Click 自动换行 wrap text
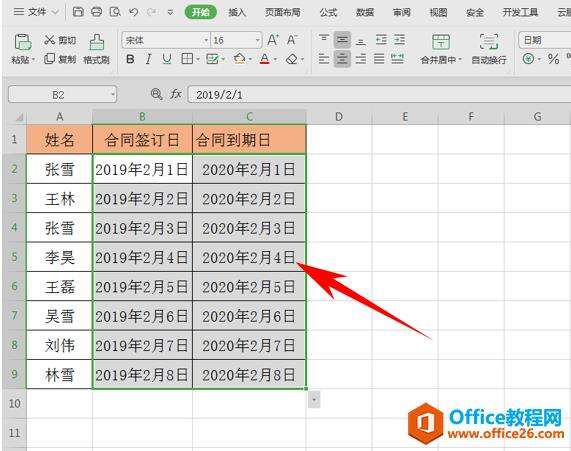This screenshot has height=451, width=571. [489, 49]
